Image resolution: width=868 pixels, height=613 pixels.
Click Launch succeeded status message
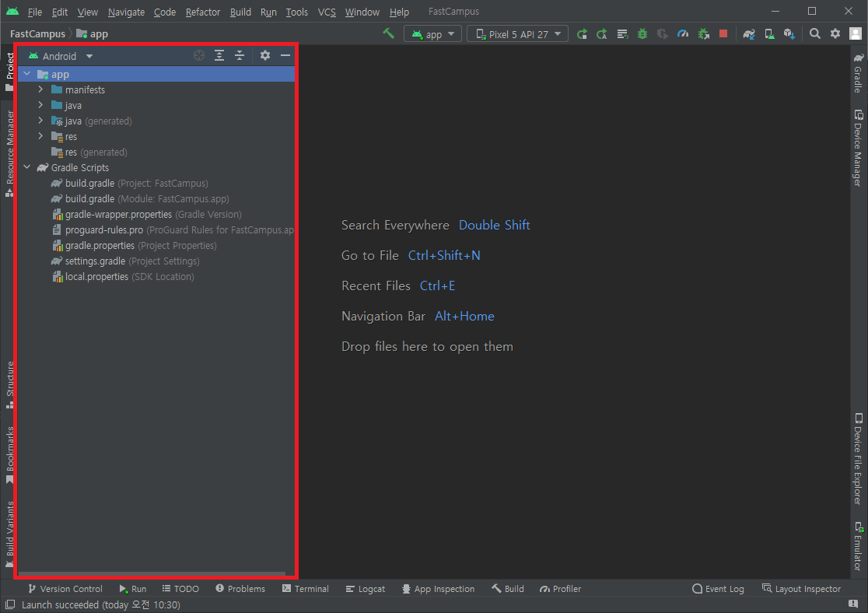click(101, 604)
